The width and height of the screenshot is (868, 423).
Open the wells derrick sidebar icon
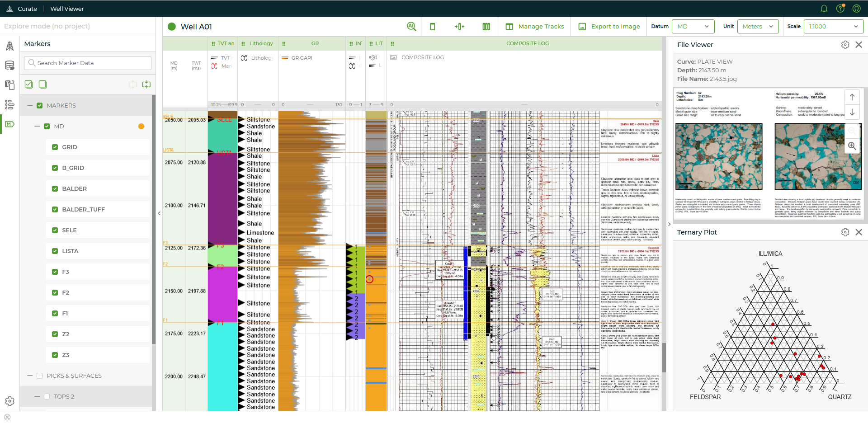(9, 46)
